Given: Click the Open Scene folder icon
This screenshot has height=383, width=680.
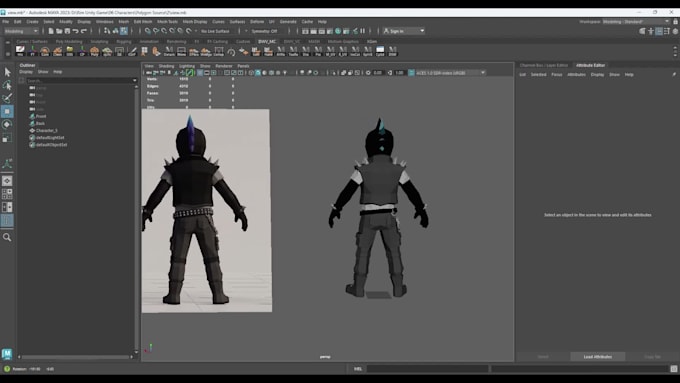Looking at the screenshot, I should (x=59, y=31).
